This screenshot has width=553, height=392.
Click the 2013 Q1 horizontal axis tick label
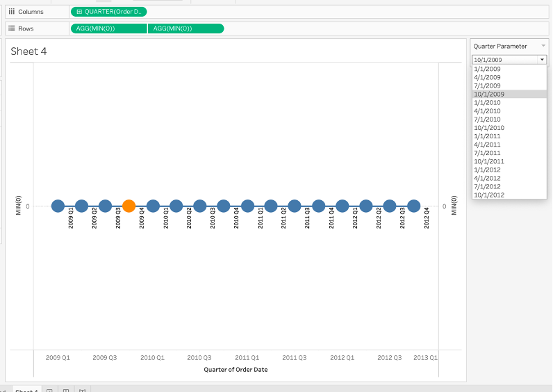coord(425,358)
